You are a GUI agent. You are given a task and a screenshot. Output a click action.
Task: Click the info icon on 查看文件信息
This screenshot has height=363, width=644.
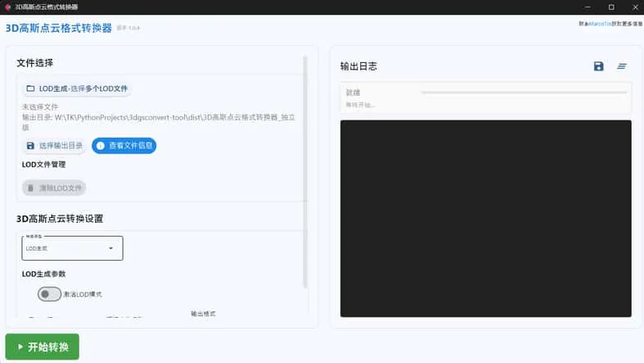[x=101, y=146]
